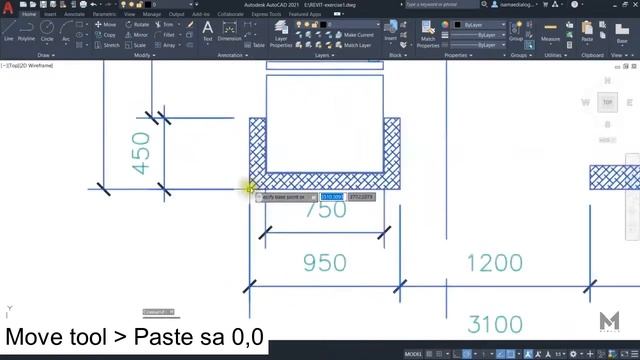
Task: Click the Array tool
Action: pos(165,45)
